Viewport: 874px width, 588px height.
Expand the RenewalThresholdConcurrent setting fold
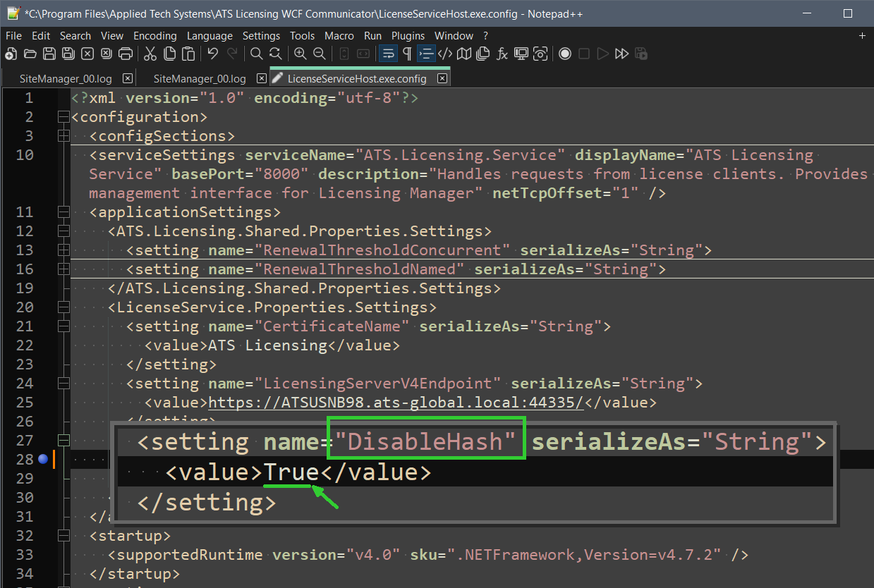(63, 250)
